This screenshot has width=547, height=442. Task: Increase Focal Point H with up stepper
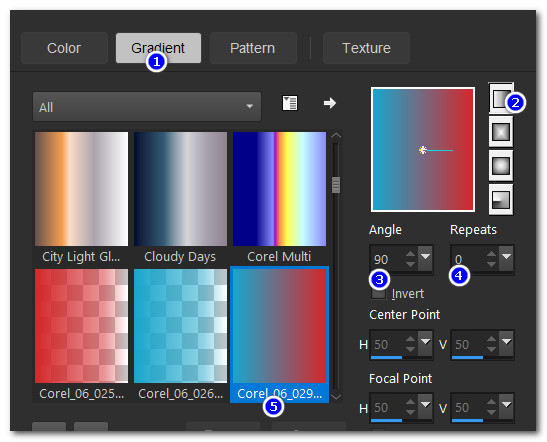[411, 402]
